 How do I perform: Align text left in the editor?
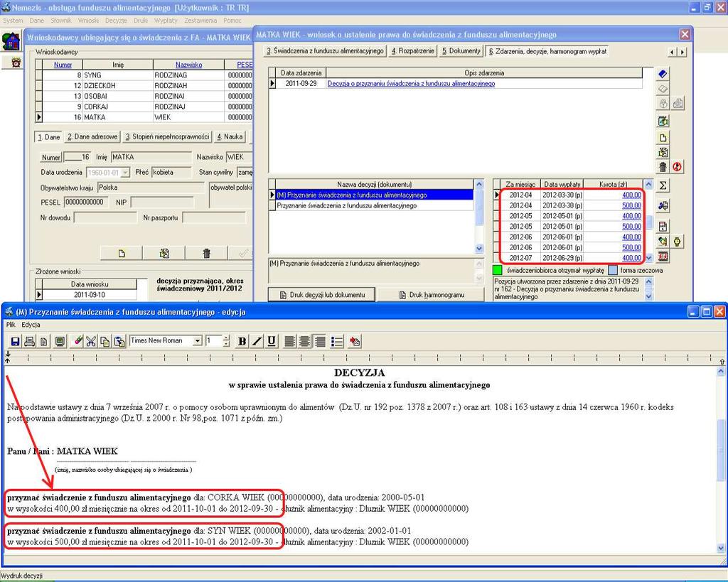pos(290,342)
